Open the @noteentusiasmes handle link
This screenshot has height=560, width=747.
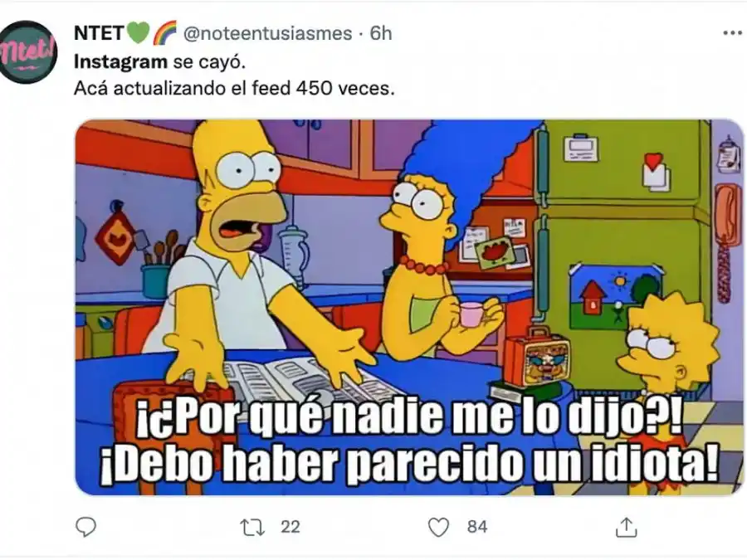point(268,33)
